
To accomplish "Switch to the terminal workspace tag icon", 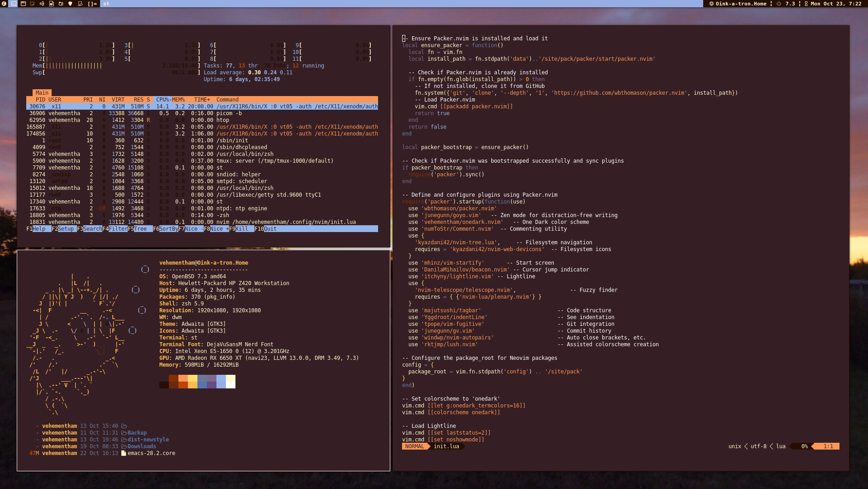I will pyautogui.click(x=14, y=4).
